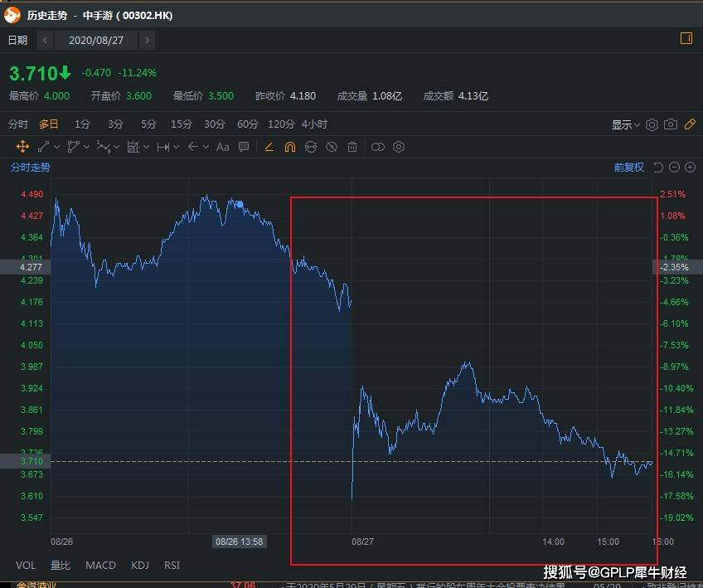Click the zoom out minus icon
Image resolution: width=703 pixels, height=588 pixels.
[x=675, y=168]
